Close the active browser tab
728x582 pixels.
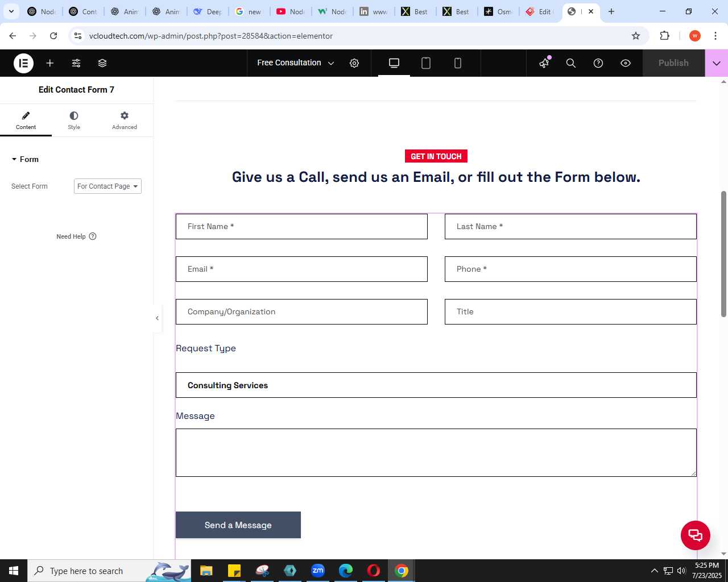(591, 11)
